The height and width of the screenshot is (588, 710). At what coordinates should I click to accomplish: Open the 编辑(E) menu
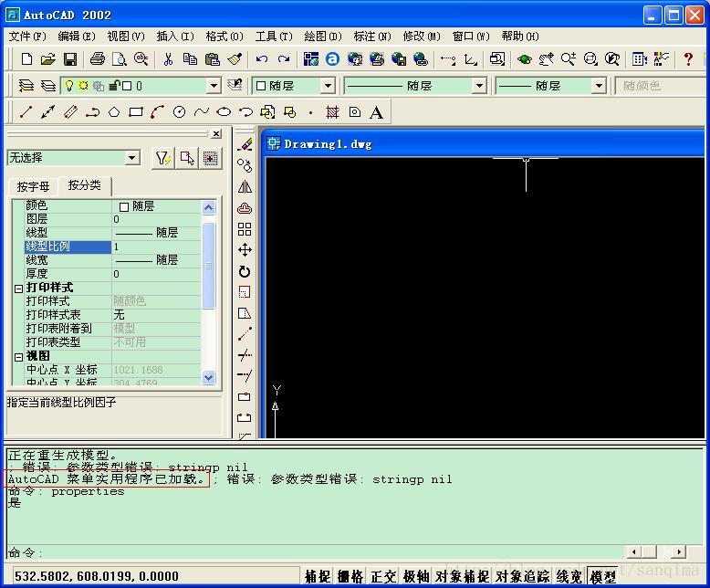point(77,36)
